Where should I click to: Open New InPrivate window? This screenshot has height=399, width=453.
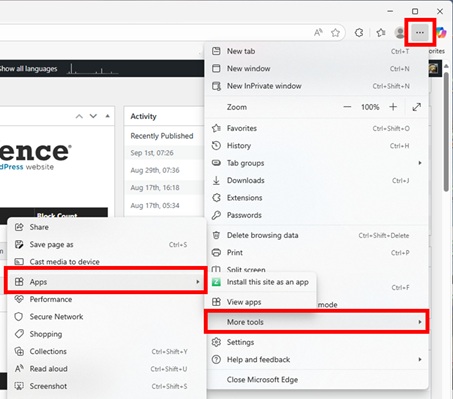pos(316,86)
